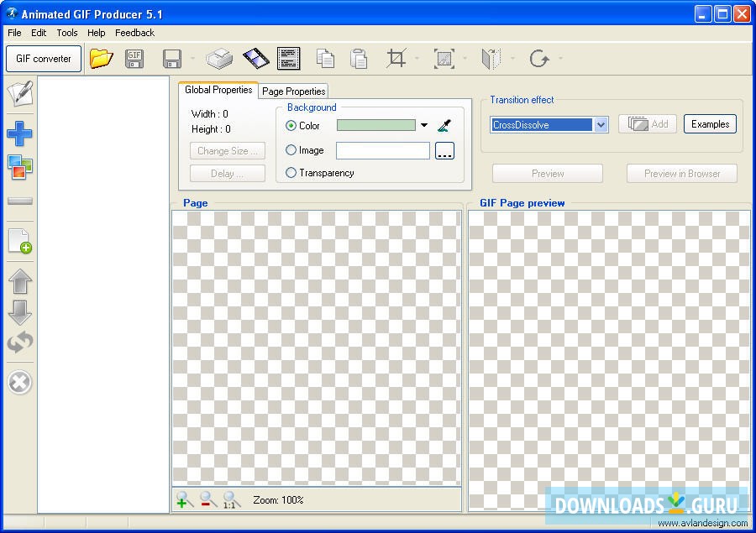Pick the eyedropper color picker tool
This screenshot has height=533, width=756.
pyautogui.click(x=444, y=126)
